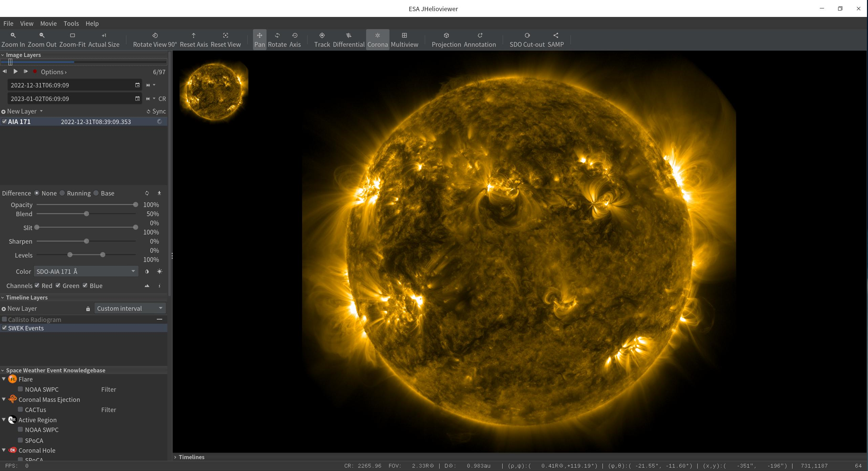
Task: Click the Opacity slider handle
Action: coord(135,205)
